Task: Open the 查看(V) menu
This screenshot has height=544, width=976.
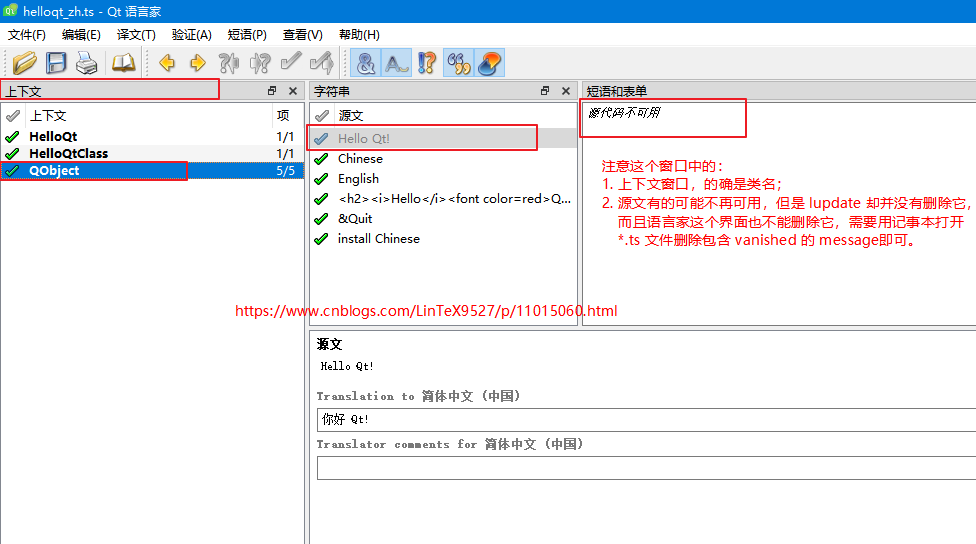Action: pyautogui.click(x=303, y=35)
